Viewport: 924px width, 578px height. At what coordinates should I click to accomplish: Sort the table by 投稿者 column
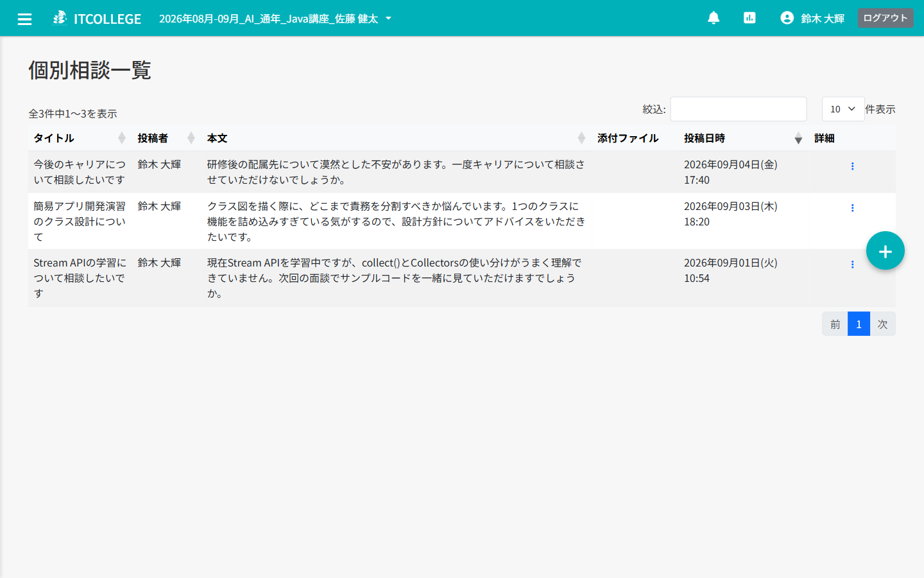pyautogui.click(x=167, y=138)
